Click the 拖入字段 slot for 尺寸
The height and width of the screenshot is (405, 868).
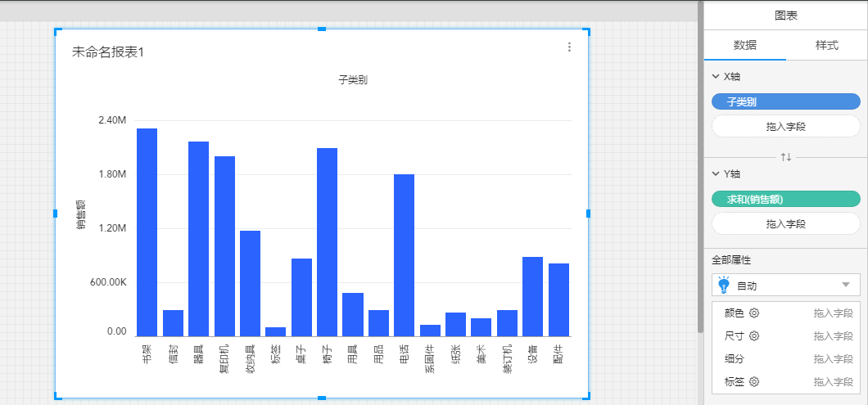(833, 335)
